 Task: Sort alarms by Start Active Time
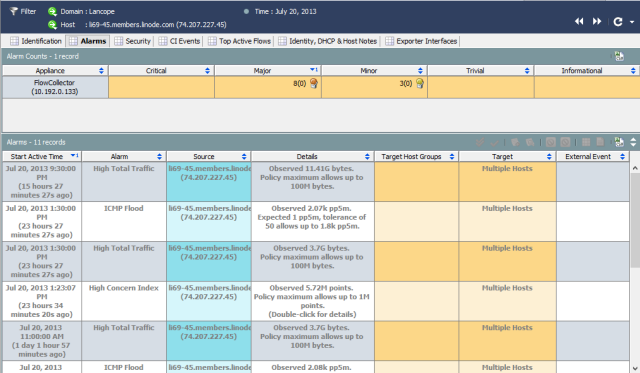pos(42,156)
